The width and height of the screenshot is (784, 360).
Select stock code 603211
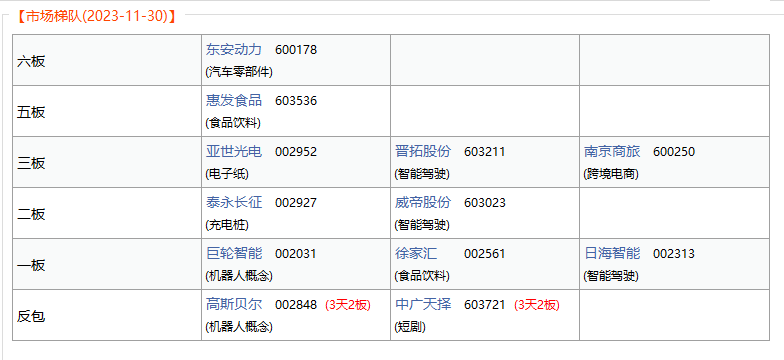tap(484, 152)
